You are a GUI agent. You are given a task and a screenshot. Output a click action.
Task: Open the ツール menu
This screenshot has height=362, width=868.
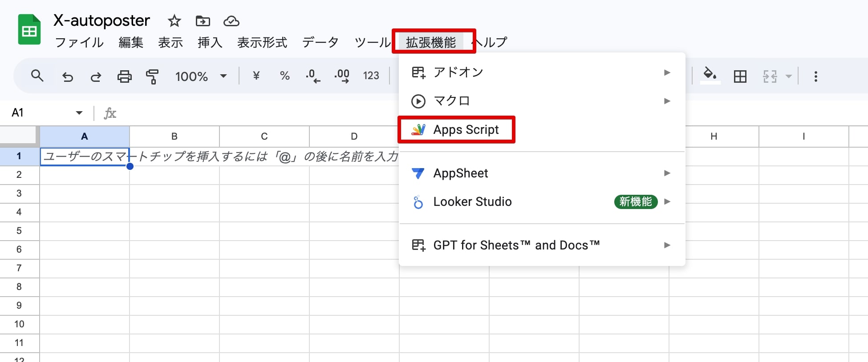pyautogui.click(x=372, y=42)
